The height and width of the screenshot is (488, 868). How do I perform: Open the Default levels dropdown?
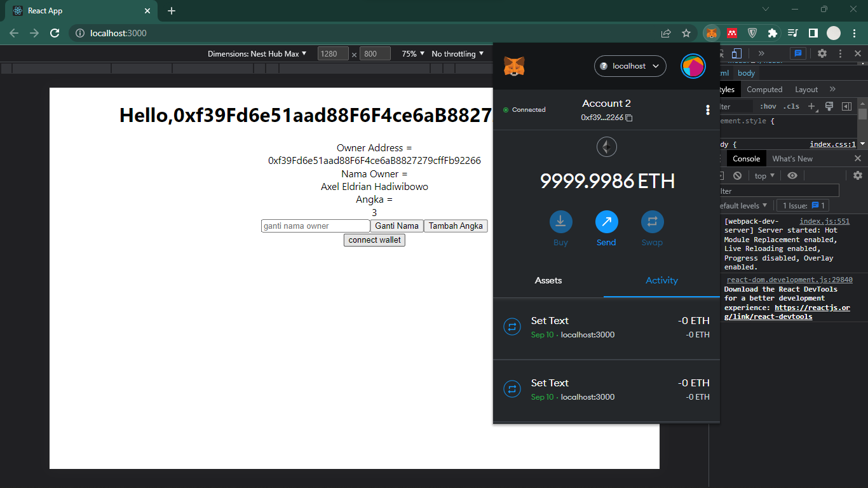[743, 205]
